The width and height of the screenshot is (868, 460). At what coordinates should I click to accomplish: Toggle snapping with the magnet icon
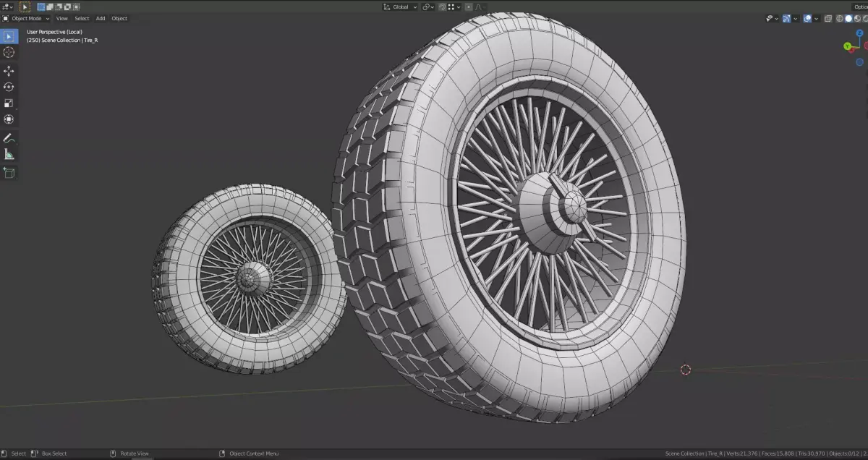[x=443, y=7]
